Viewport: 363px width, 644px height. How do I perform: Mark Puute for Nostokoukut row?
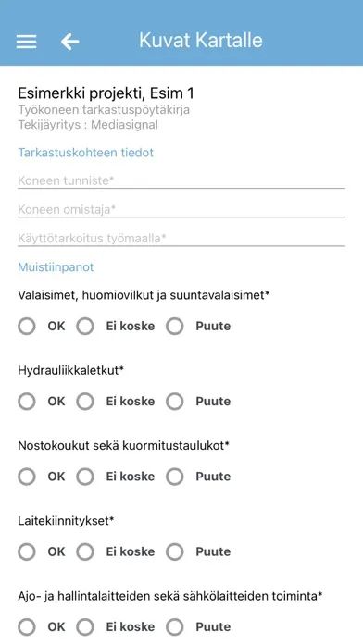point(175,477)
